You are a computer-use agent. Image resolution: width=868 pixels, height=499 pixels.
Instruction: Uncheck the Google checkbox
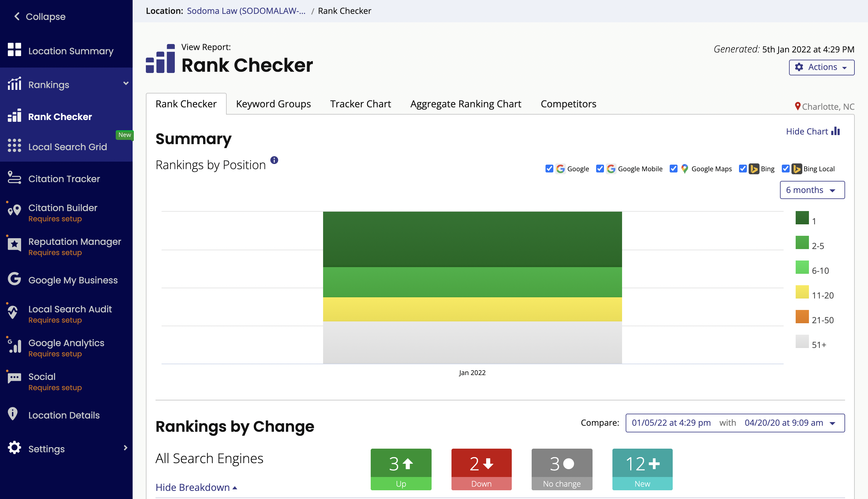(x=549, y=169)
